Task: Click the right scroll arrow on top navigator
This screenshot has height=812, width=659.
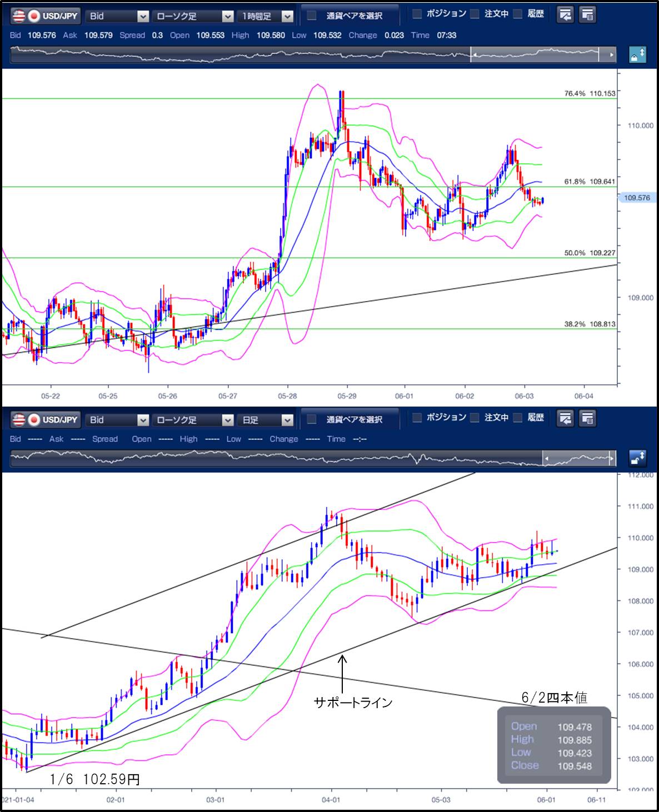Action: [x=612, y=55]
